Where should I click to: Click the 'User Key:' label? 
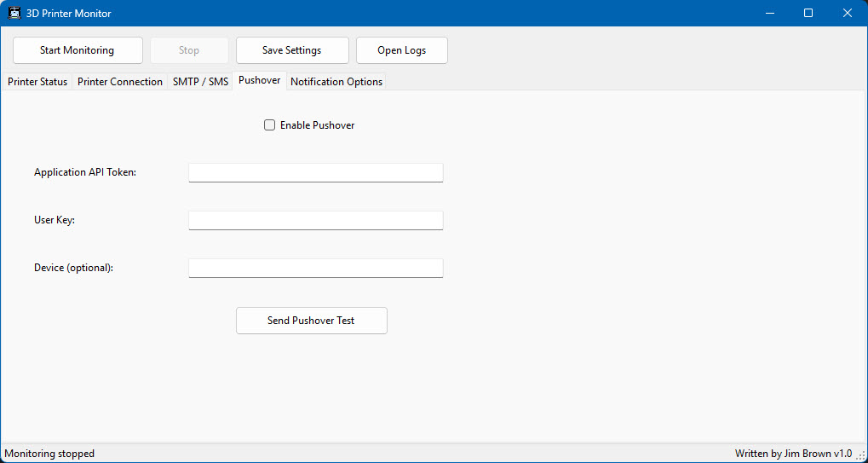(x=55, y=220)
